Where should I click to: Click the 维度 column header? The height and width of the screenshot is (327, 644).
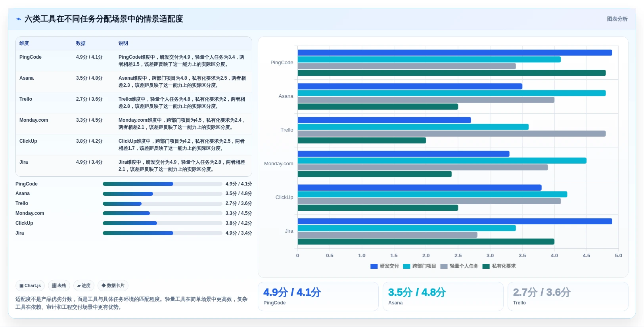point(24,43)
